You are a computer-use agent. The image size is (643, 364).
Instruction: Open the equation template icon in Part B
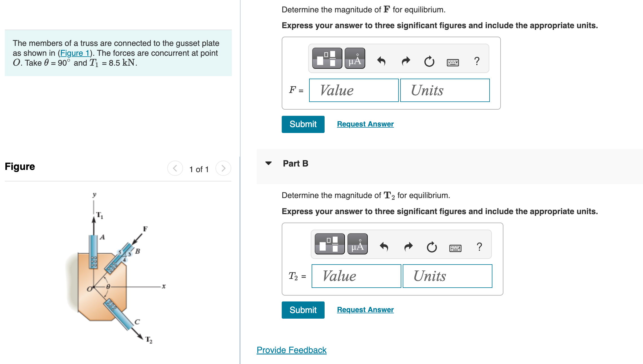point(329,244)
